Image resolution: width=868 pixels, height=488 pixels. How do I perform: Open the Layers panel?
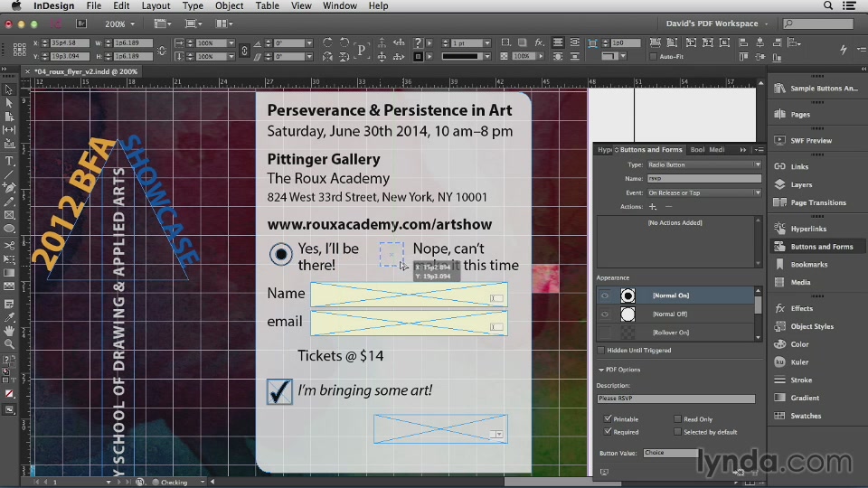click(x=793, y=184)
